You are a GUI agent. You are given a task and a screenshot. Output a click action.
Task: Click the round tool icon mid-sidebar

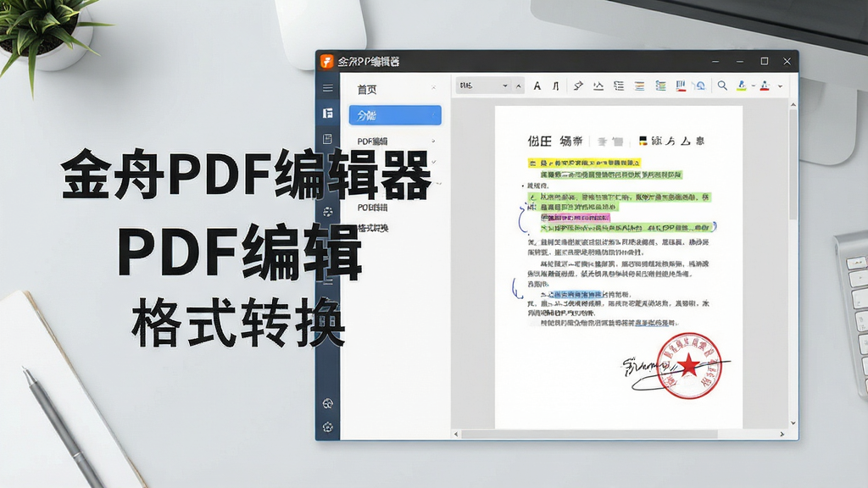(328, 211)
